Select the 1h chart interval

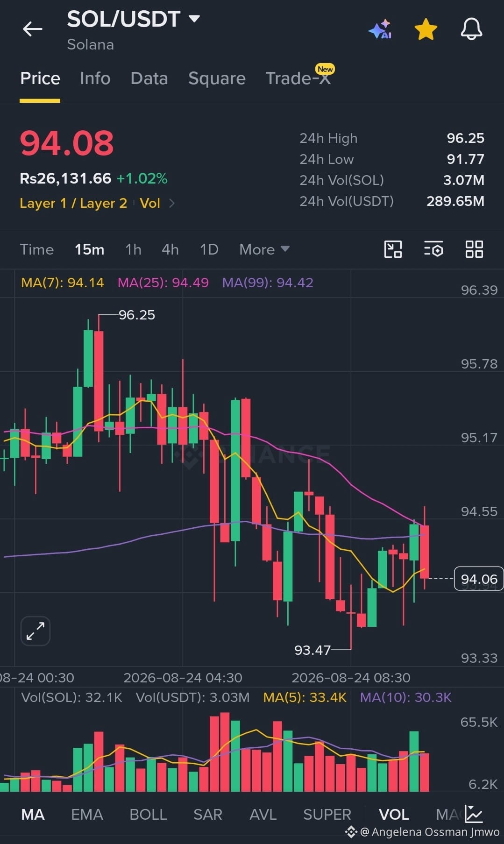pos(133,249)
